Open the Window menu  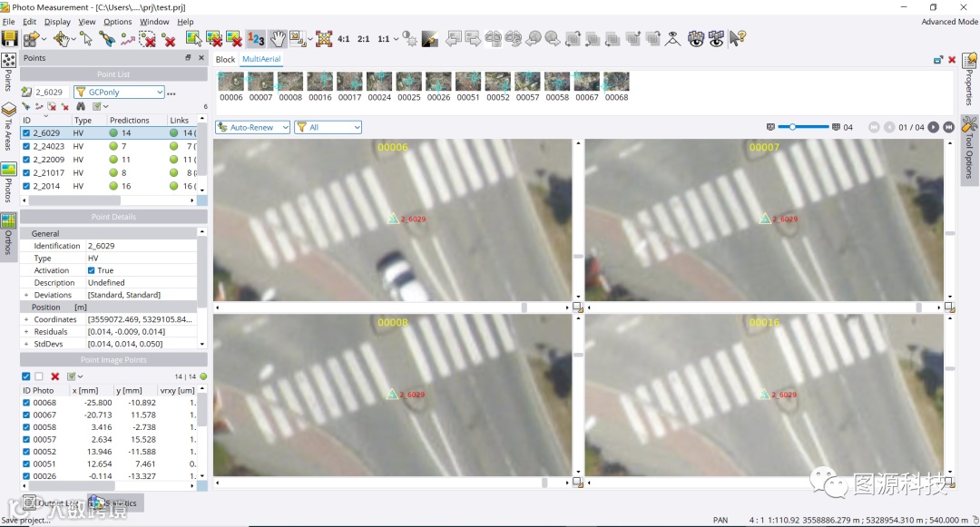point(154,21)
